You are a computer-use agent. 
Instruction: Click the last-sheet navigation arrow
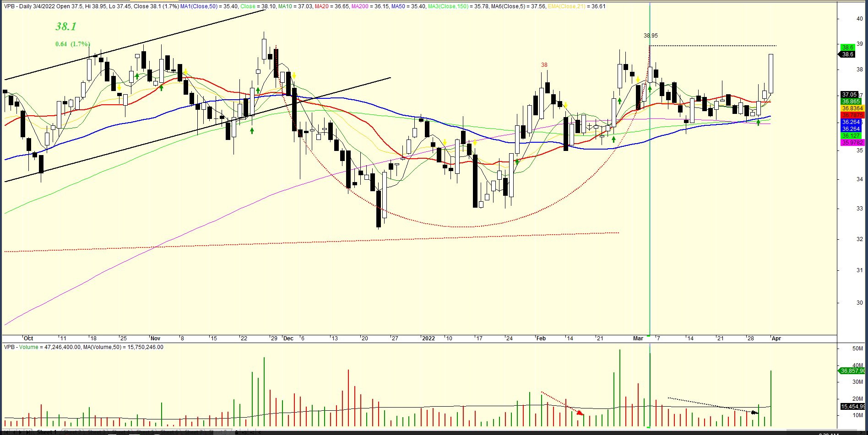(28, 432)
